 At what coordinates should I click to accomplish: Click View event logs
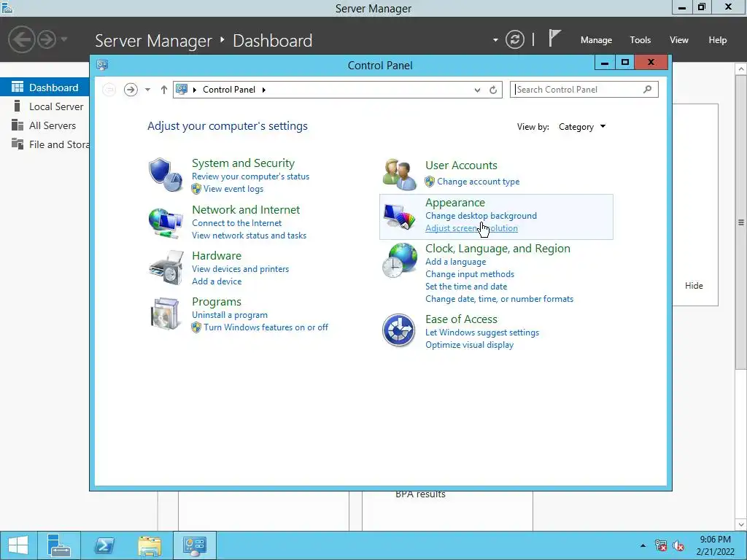(233, 189)
